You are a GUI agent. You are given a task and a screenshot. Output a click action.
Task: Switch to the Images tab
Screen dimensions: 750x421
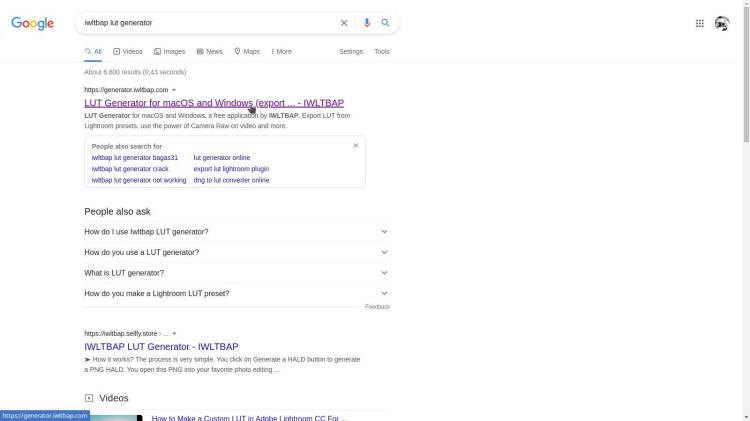(170, 52)
